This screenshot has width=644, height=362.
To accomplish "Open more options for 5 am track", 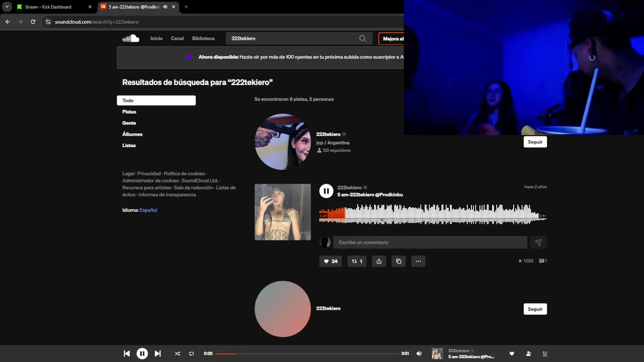I will click(418, 261).
